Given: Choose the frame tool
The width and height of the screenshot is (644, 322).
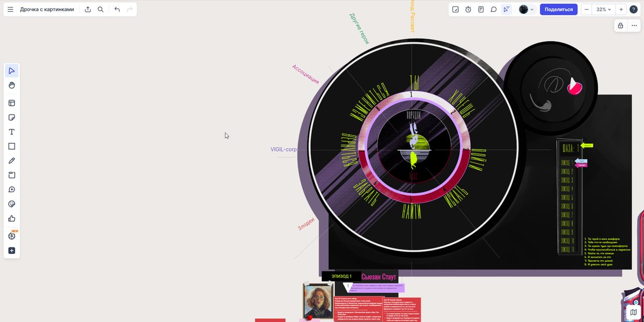Looking at the screenshot, I should point(12,175).
